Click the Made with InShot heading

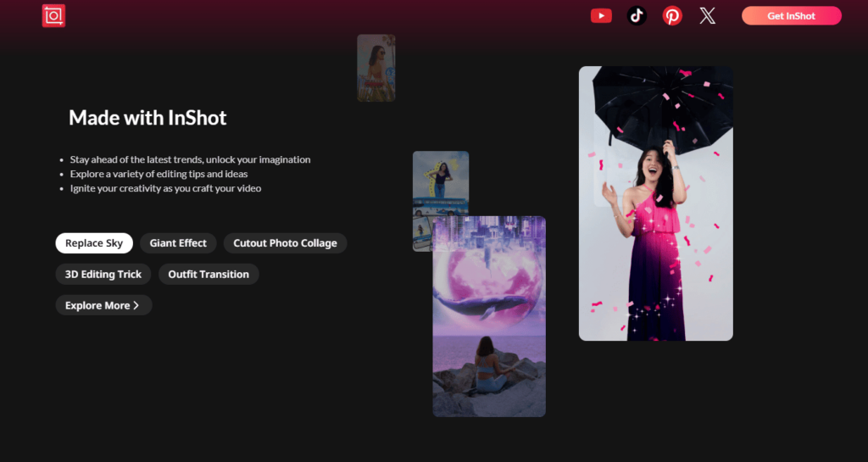[147, 117]
